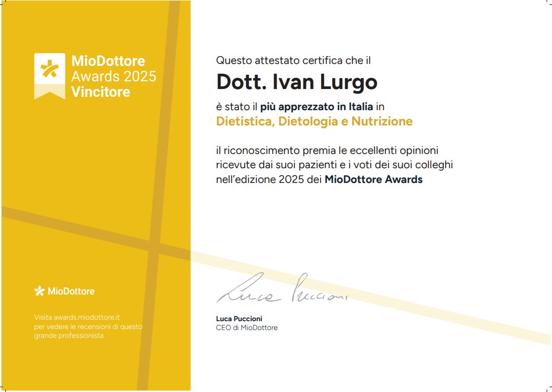Viewport: 552px width, 392px height.
Task: Click the small MioDottore star logo icon
Action: click(x=39, y=291)
